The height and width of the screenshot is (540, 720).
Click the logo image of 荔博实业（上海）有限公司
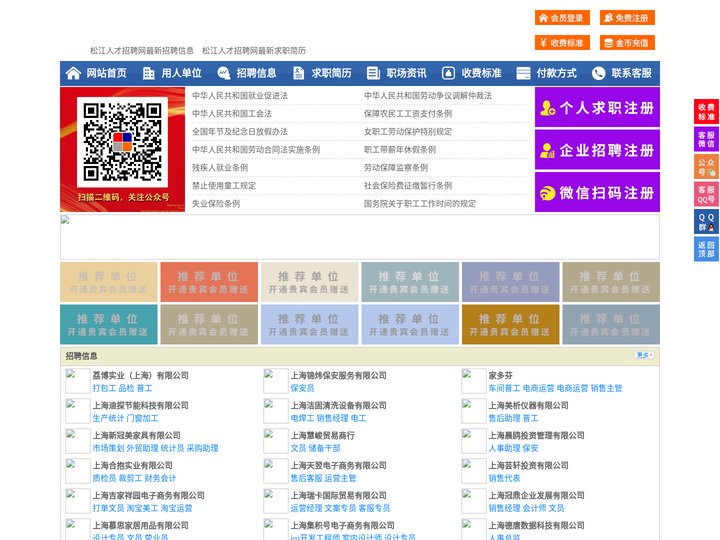[x=78, y=381]
